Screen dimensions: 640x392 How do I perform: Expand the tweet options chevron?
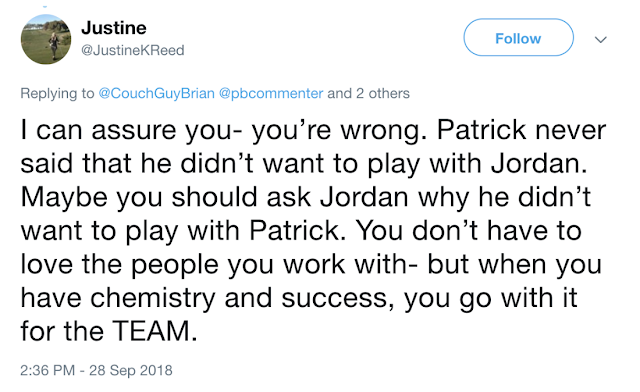pyautogui.click(x=600, y=40)
